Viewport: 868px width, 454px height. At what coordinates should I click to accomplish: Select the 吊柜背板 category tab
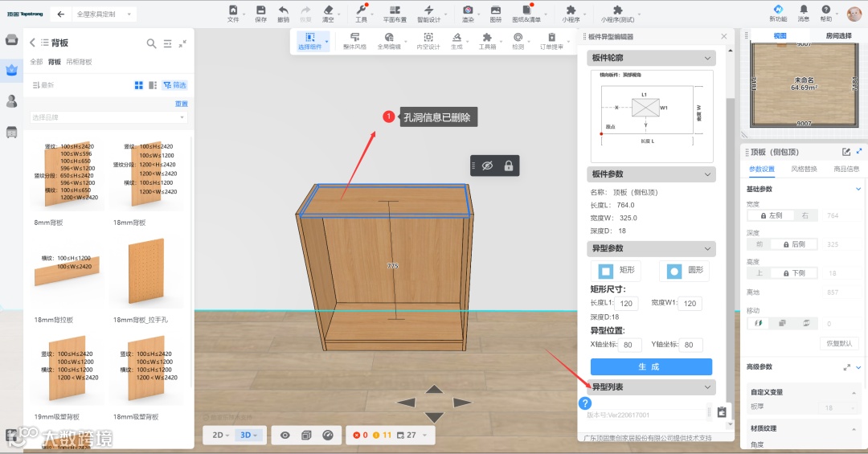coord(79,62)
